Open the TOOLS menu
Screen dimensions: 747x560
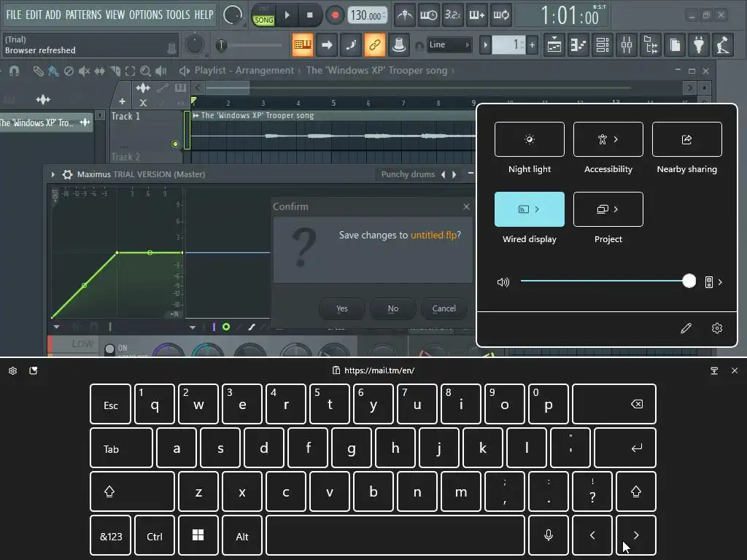pyautogui.click(x=178, y=15)
